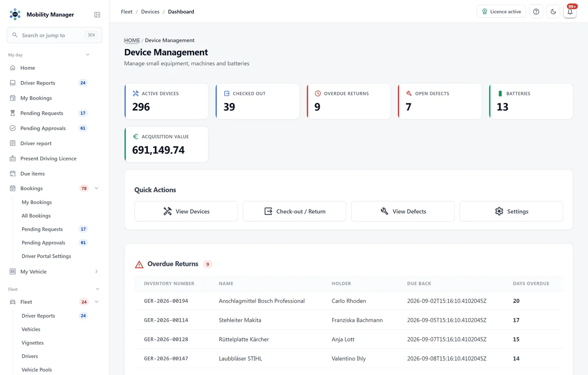Click the My Vehicle icon

coord(13,272)
